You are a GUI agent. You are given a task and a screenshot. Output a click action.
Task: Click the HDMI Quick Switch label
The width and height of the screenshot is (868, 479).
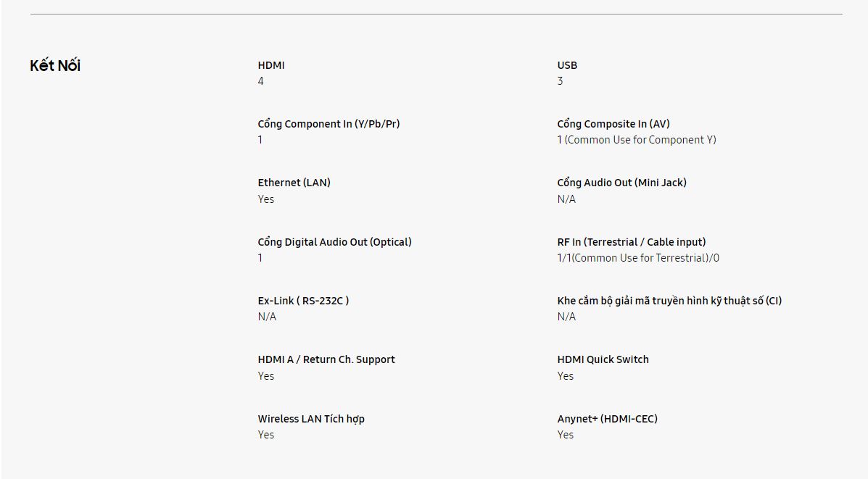[x=603, y=359]
